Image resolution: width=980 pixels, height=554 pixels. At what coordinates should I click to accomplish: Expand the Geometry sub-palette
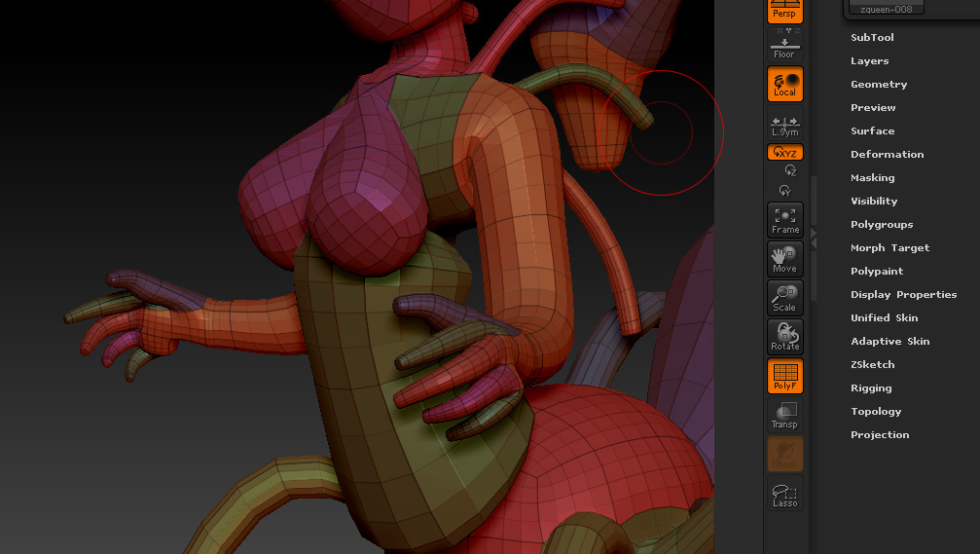coord(879,85)
